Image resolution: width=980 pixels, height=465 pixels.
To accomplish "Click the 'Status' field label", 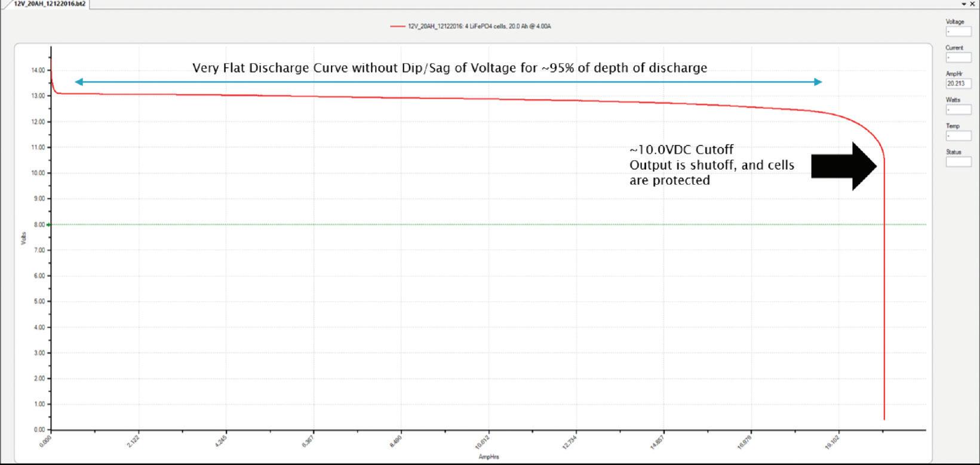I will coord(953,152).
